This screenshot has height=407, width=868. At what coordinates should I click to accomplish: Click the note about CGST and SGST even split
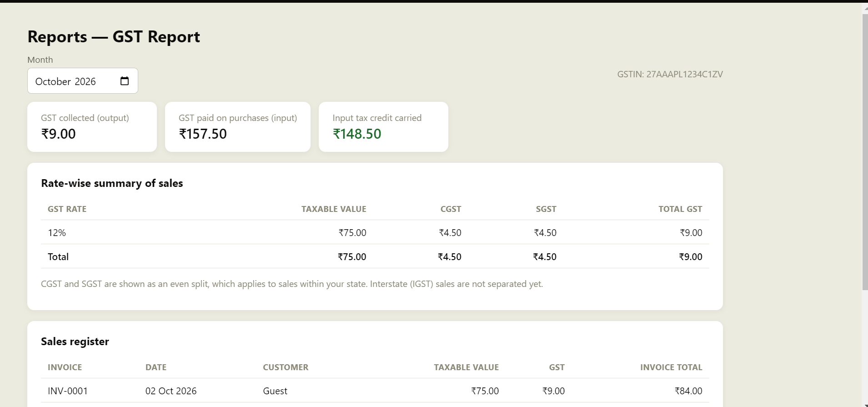[x=292, y=284]
